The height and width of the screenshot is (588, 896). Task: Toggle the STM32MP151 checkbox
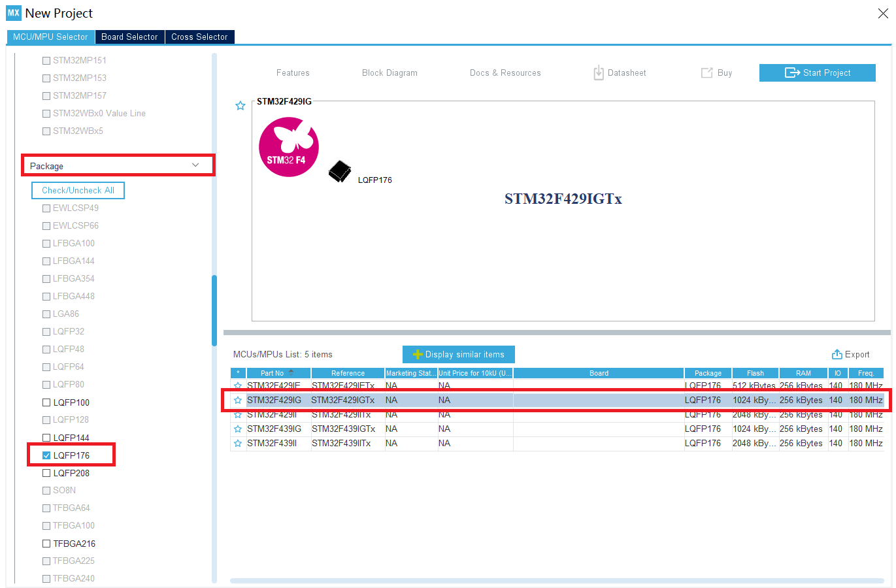(x=46, y=61)
